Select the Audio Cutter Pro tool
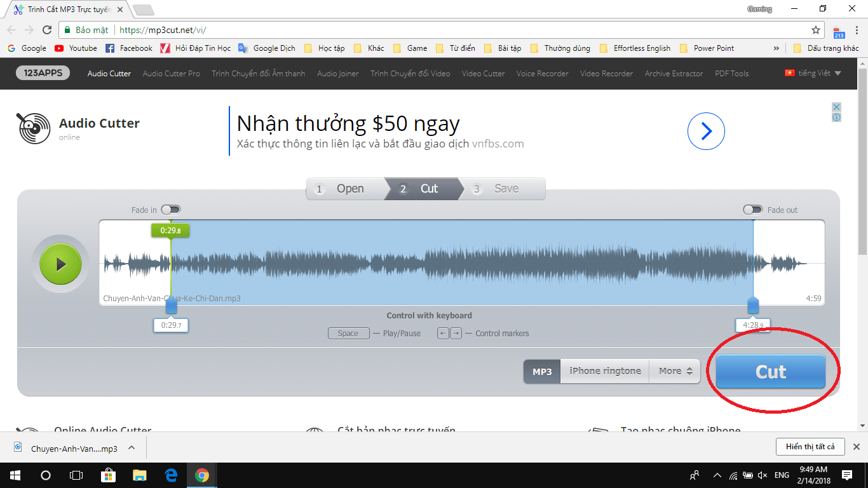Image resolution: width=868 pixels, height=488 pixels. point(170,74)
